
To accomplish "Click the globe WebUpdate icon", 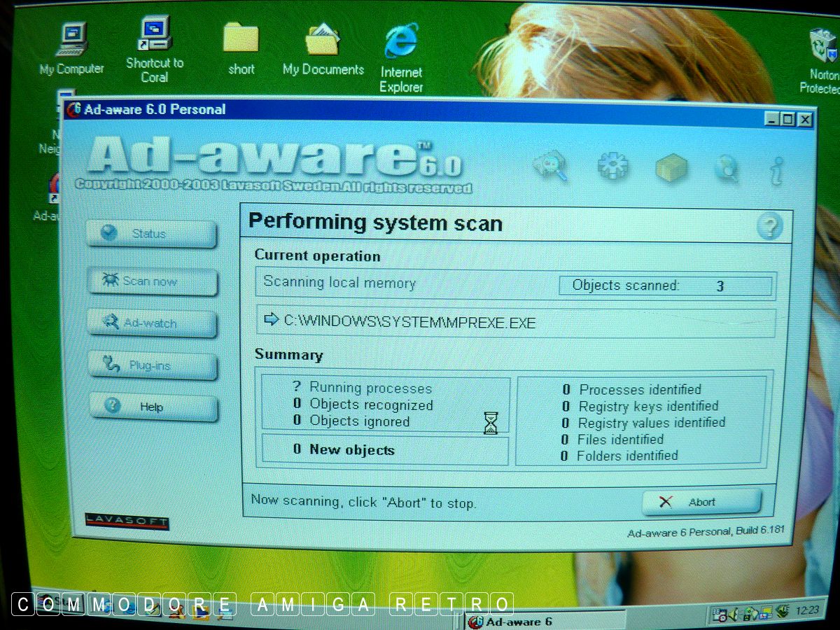I will click(727, 169).
